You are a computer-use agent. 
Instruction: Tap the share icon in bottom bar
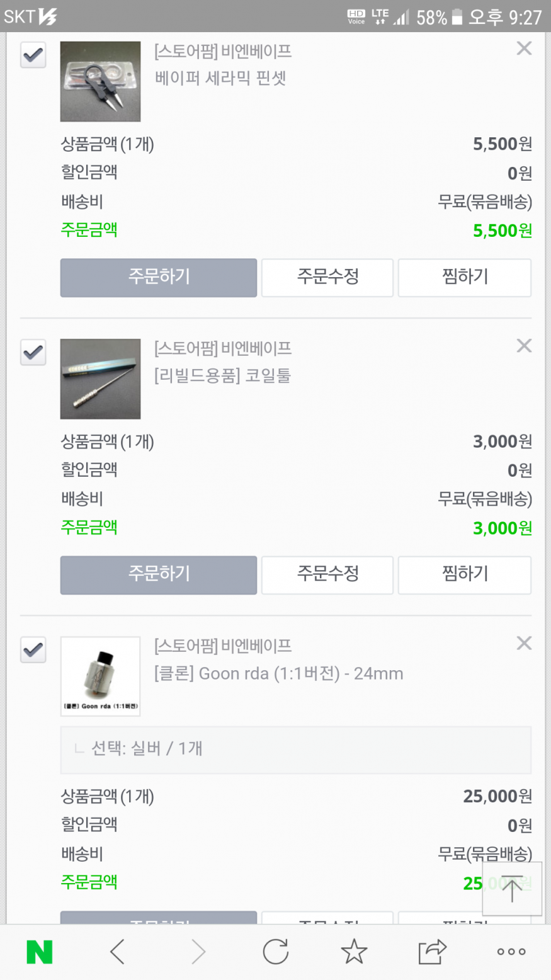pos(432,952)
